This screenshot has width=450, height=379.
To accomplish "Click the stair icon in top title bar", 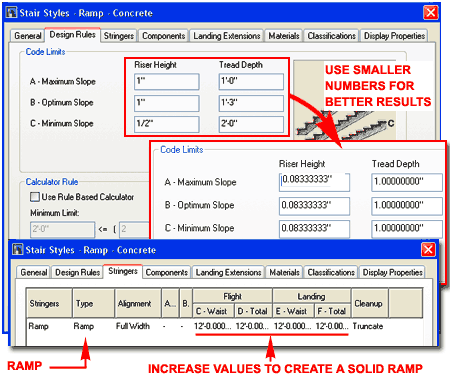I will pos(12,13).
